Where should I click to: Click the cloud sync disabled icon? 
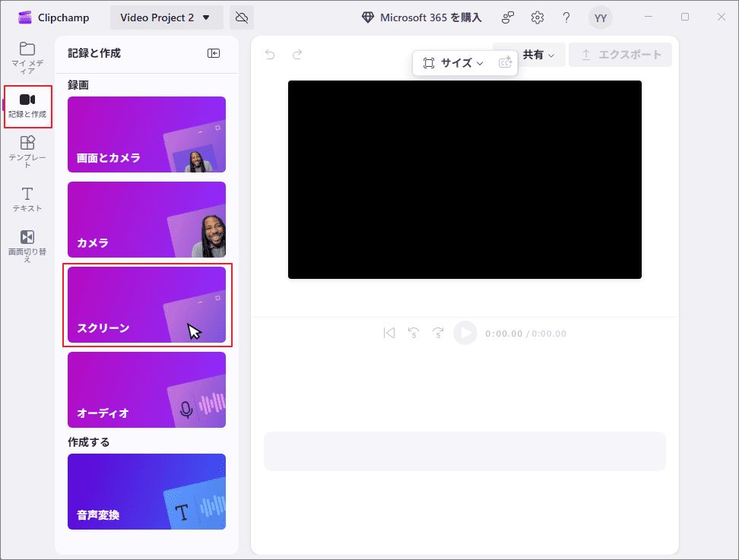point(242,18)
